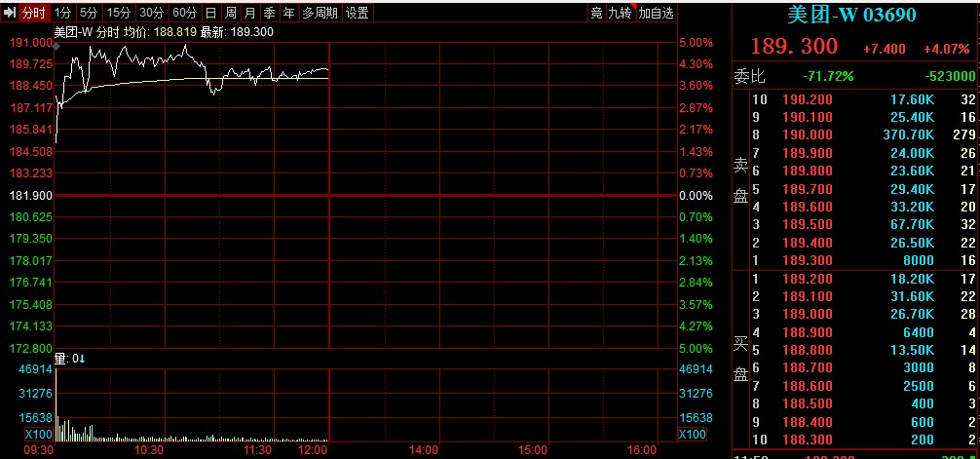
Task: Click the 5.00% upper limit axis label
Action: (x=696, y=43)
